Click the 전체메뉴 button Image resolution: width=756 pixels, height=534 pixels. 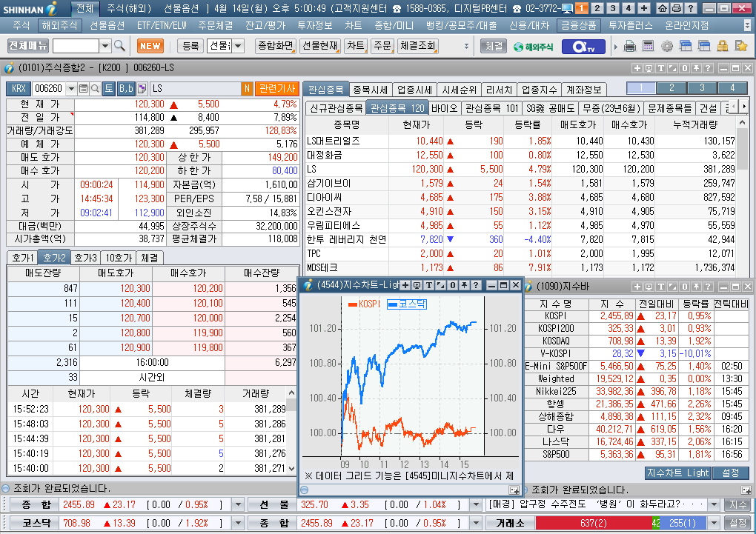[x=28, y=46]
